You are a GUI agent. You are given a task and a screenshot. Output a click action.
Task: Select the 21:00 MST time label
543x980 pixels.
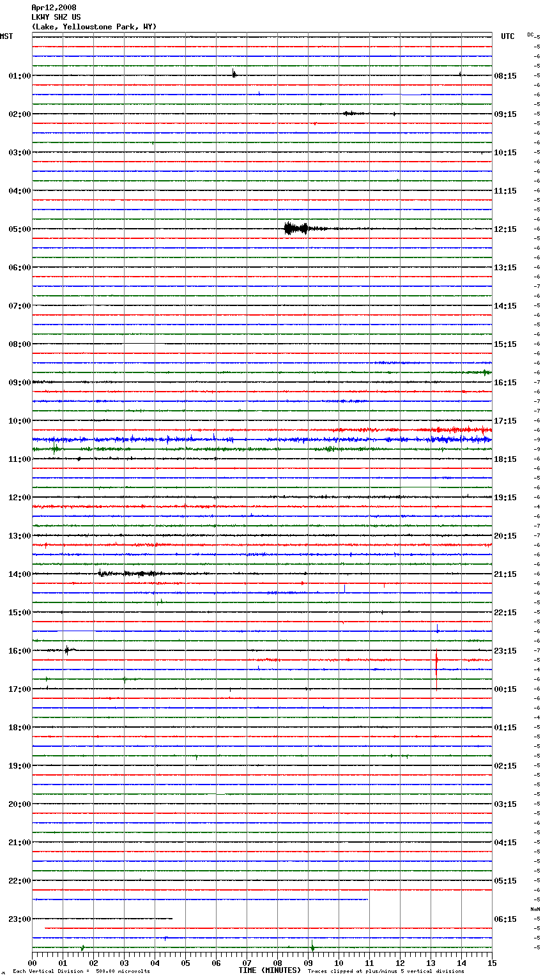(x=20, y=843)
